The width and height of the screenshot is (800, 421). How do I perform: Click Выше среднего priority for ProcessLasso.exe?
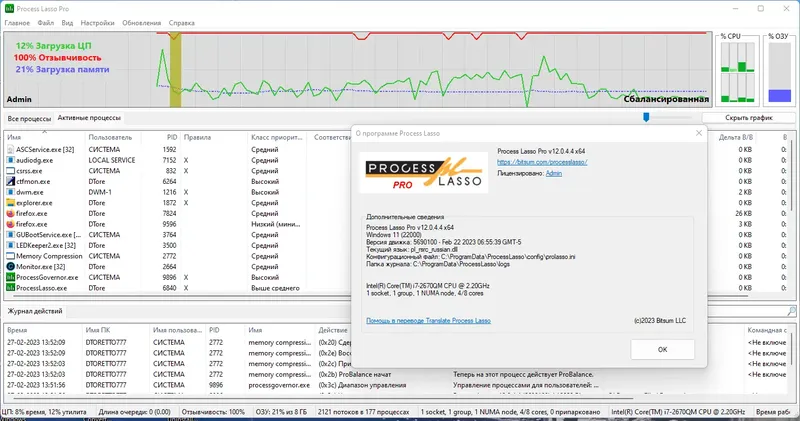tap(275, 288)
